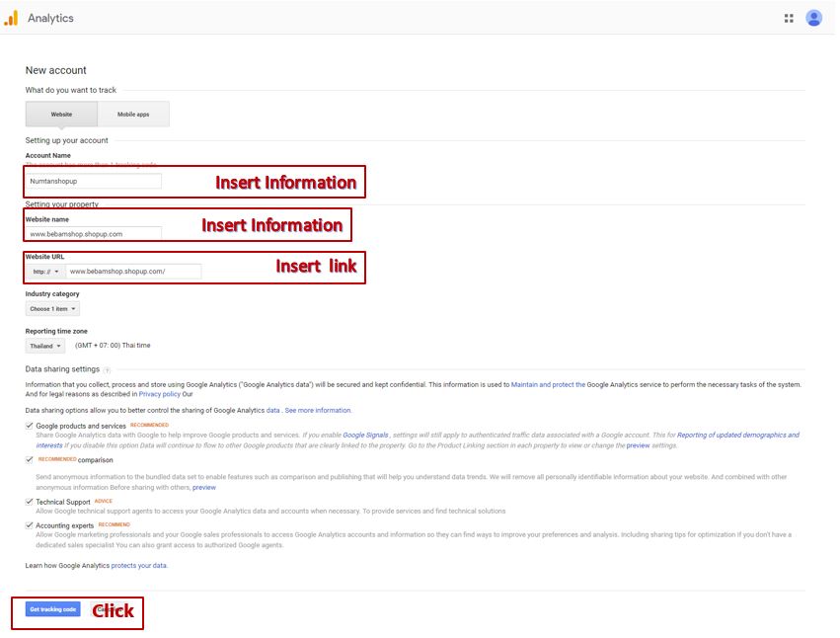Click the New account heading
The height and width of the screenshot is (638, 840).
pos(55,70)
